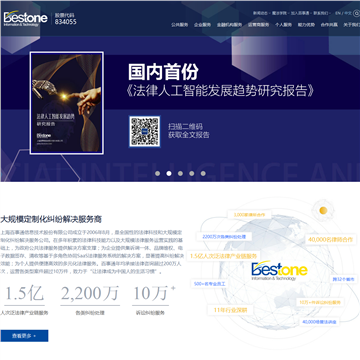Click the Bestone logo on the globe

pyautogui.click(x=279, y=270)
